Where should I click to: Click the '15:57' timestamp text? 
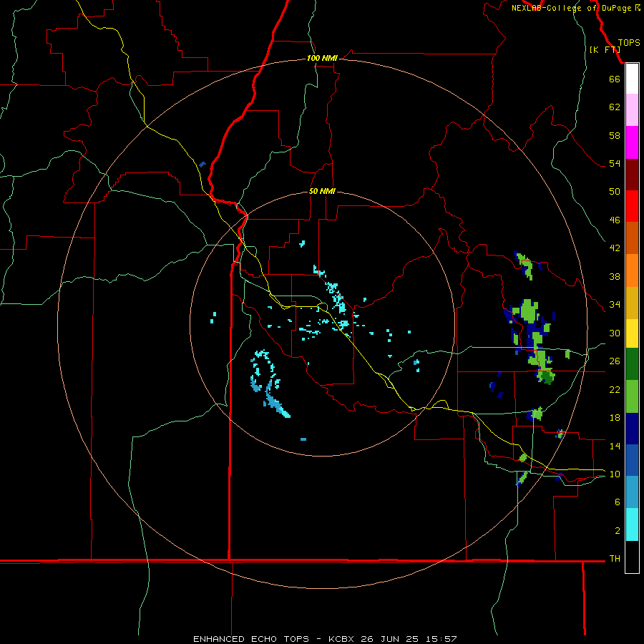(x=441, y=639)
